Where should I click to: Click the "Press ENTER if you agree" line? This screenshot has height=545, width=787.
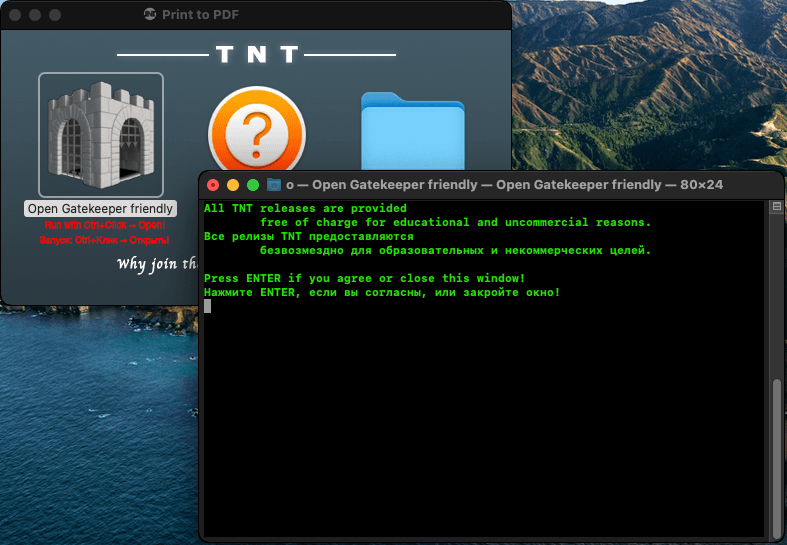364,278
